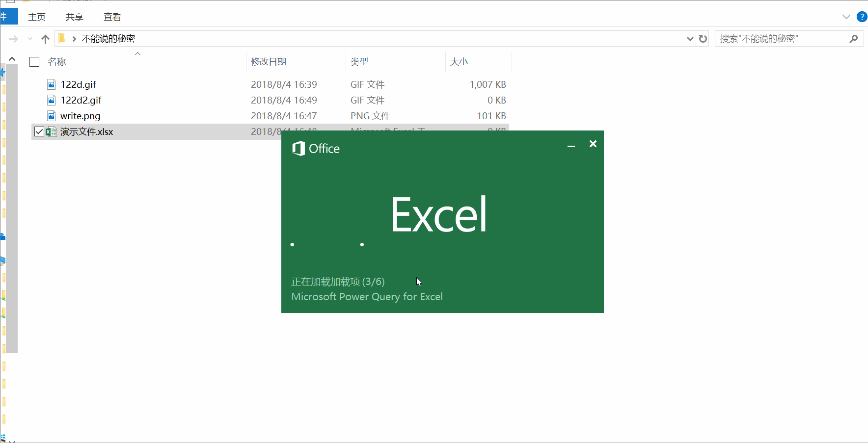This screenshot has height=443, width=868.
Task: Open the address bar history dropdown
Action: point(690,38)
